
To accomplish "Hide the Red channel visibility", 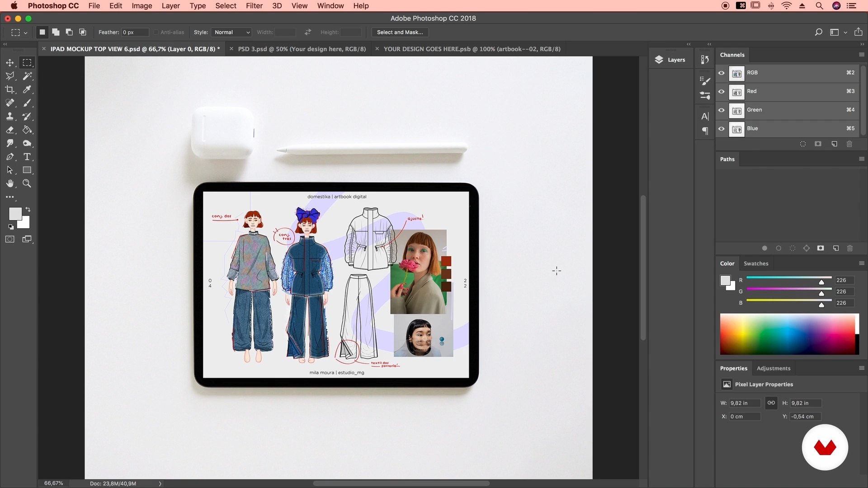I will pyautogui.click(x=722, y=91).
